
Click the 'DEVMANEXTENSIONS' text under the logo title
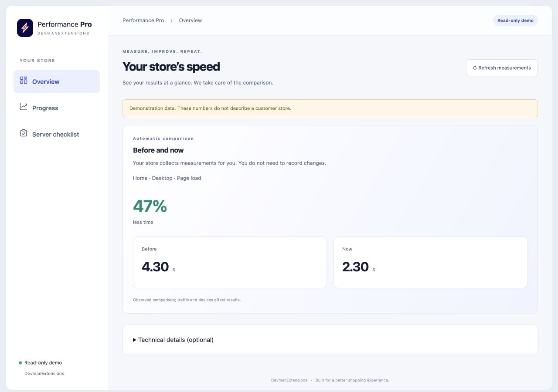[x=64, y=34]
